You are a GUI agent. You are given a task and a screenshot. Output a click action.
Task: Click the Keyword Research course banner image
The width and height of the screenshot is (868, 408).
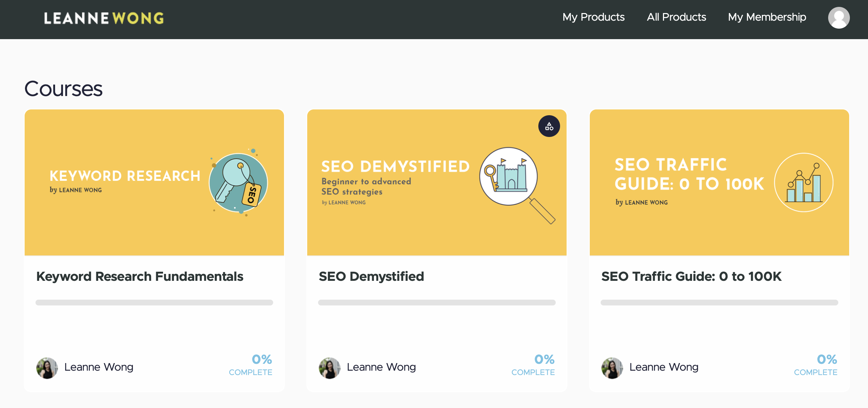[x=154, y=183]
